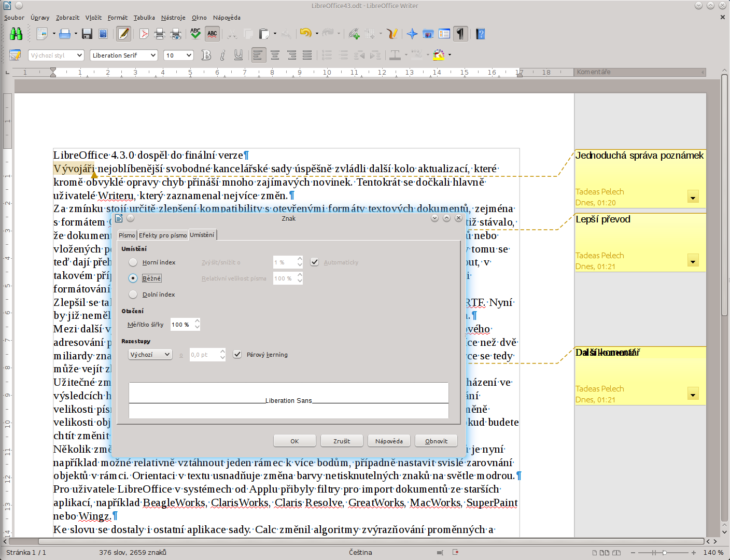
Task: Align text right
Action: coord(291,55)
